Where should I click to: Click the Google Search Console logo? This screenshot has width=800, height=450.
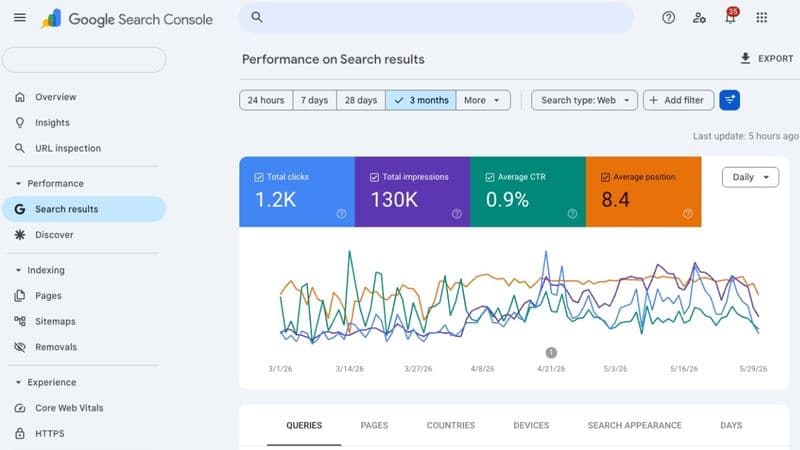click(127, 19)
